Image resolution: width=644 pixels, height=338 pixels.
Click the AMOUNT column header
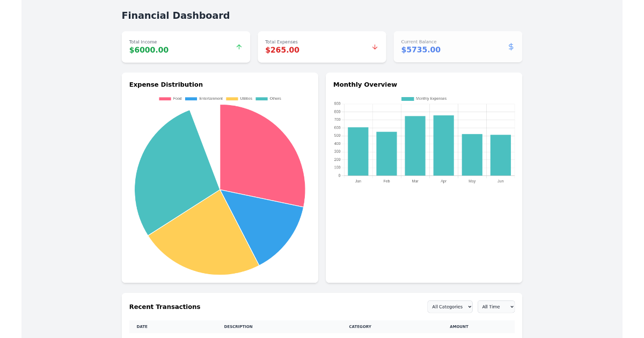[x=459, y=326]
